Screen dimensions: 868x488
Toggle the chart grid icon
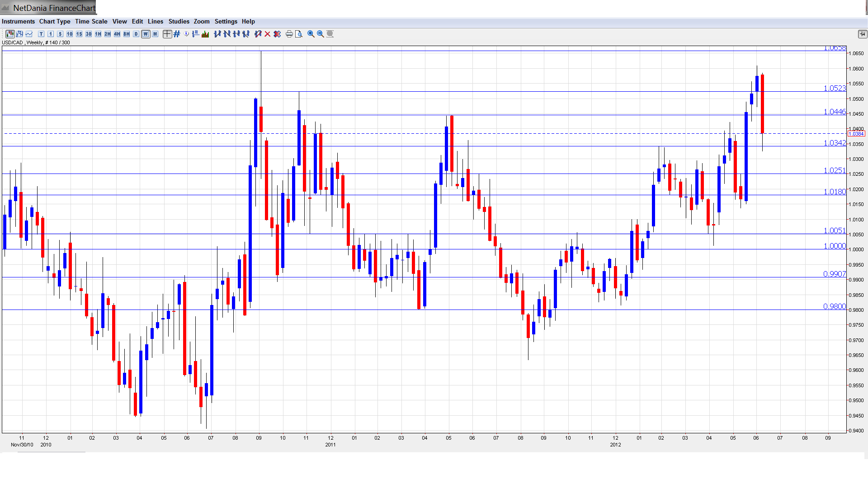point(177,34)
